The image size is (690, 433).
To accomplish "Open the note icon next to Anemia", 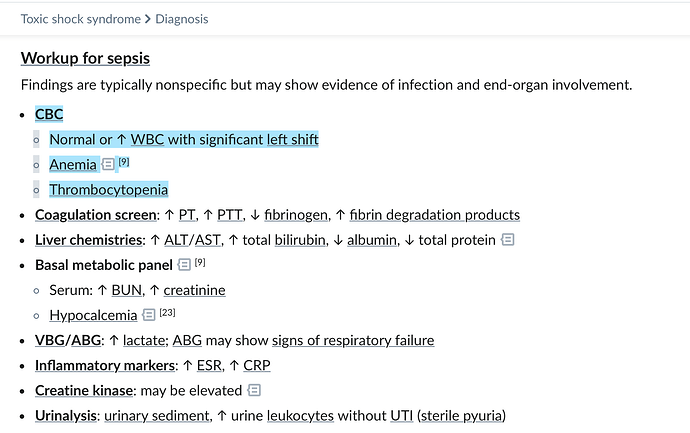I will pyautogui.click(x=108, y=164).
